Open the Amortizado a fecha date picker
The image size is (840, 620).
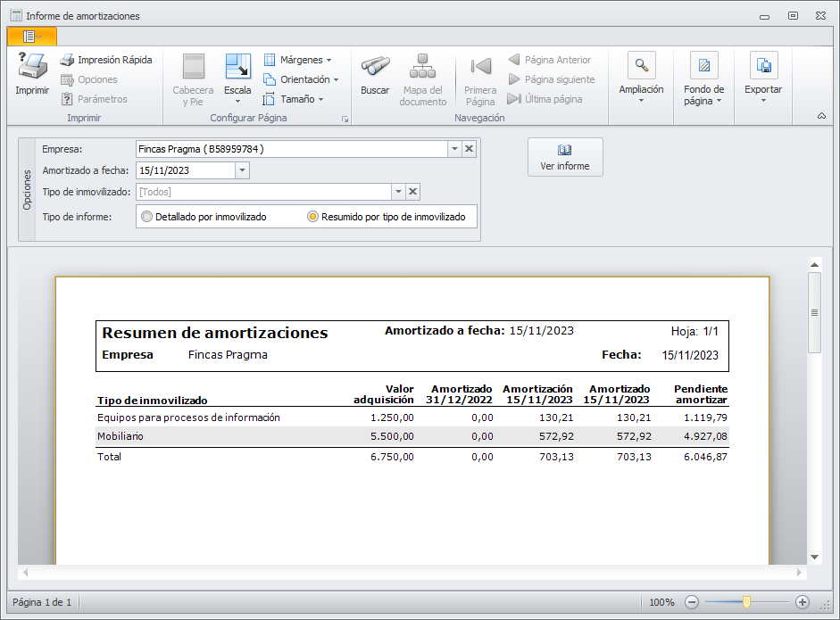point(242,170)
